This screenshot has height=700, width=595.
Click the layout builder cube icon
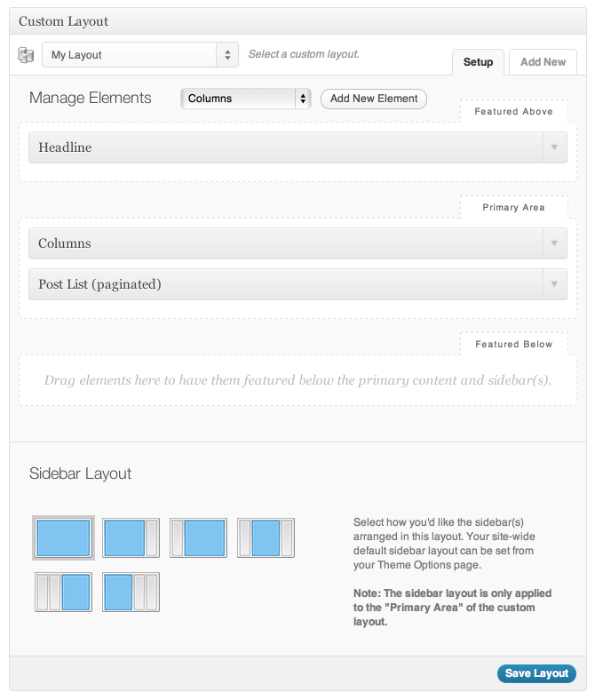(x=26, y=55)
